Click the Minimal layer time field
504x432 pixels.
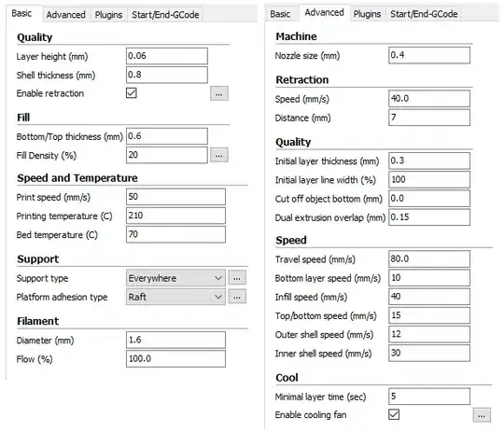(429, 397)
